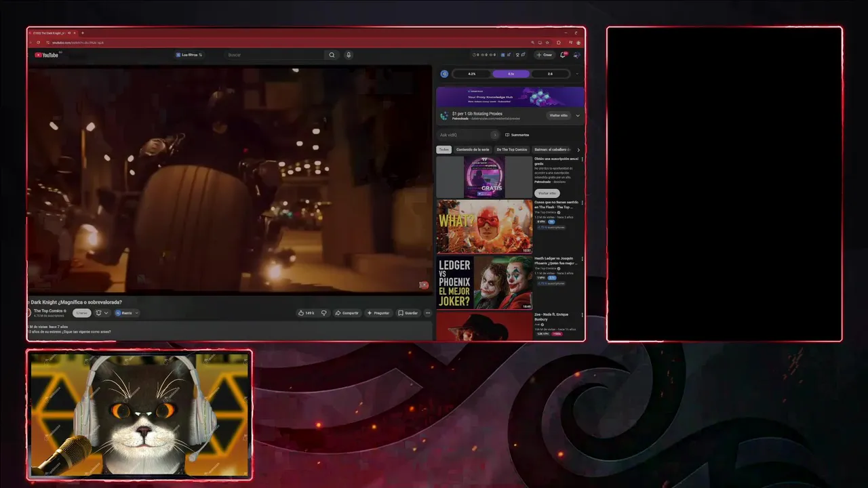Open the GRATIS subscription ad thumbnail
This screenshot has width=868, height=488.
484,177
